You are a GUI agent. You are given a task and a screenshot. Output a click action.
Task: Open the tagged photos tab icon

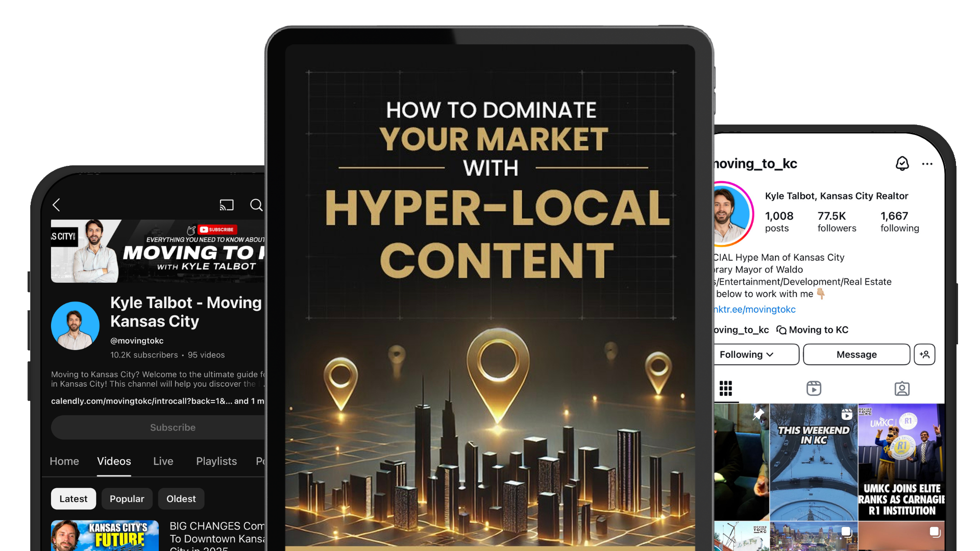tap(902, 389)
